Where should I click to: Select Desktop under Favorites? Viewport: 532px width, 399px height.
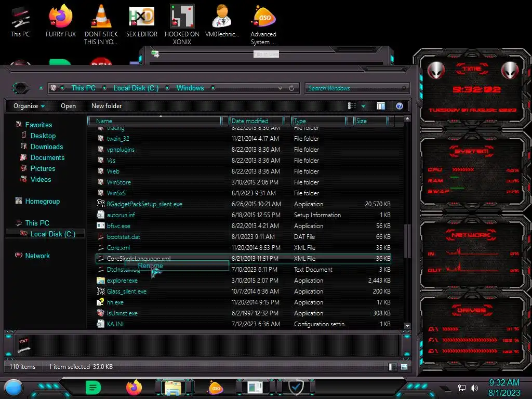coord(43,136)
